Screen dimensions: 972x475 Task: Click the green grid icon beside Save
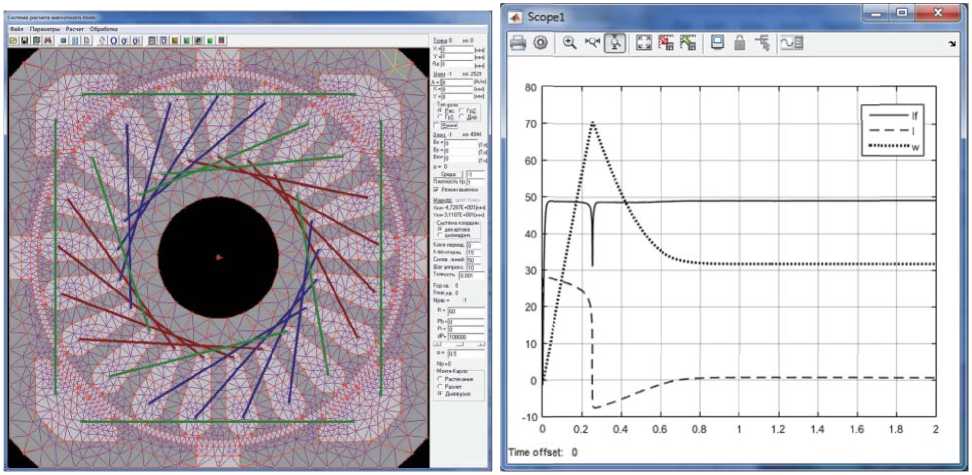tap(37, 40)
